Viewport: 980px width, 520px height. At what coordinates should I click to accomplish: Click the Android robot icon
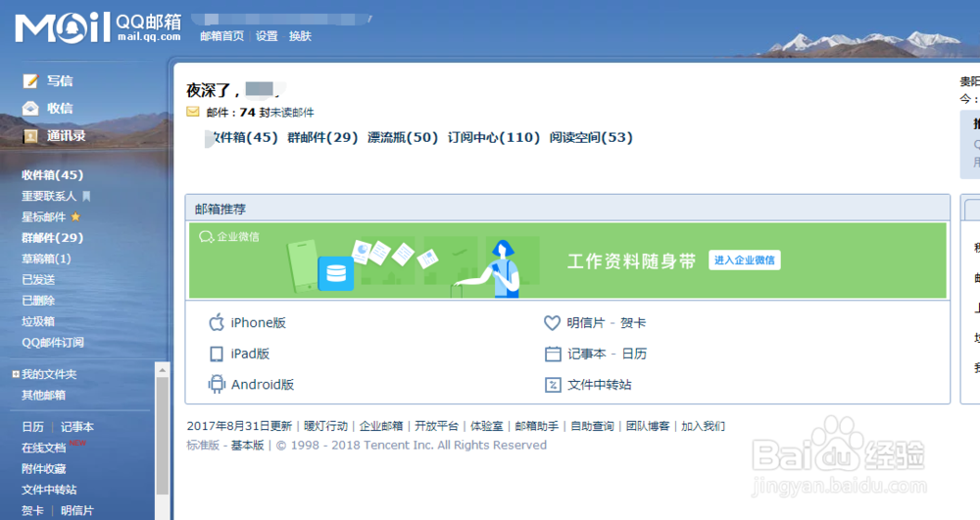point(217,385)
